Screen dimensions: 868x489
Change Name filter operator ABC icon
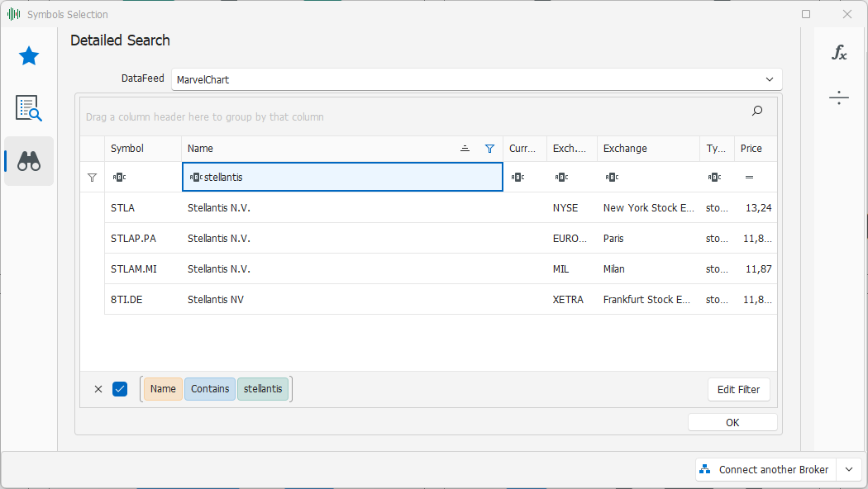(196, 178)
